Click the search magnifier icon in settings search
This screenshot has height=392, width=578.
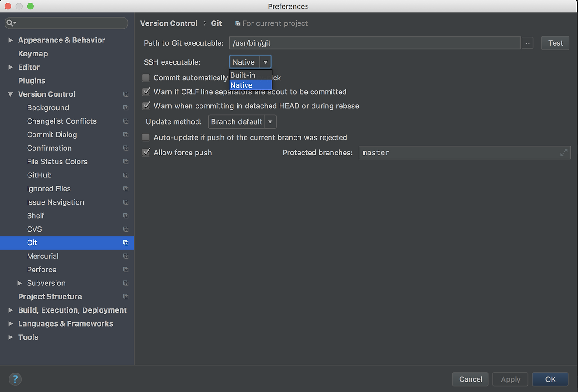(11, 23)
